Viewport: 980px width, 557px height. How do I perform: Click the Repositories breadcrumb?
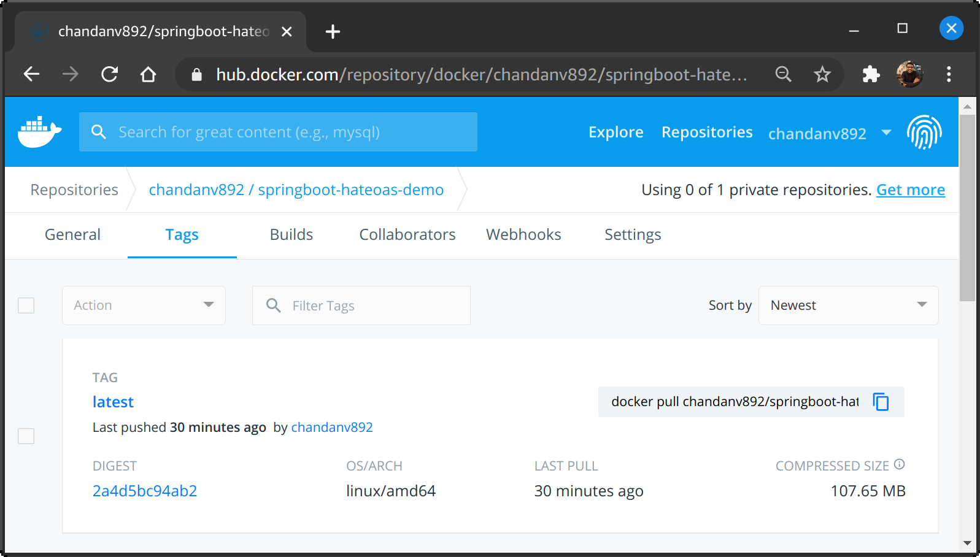[x=74, y=190]
